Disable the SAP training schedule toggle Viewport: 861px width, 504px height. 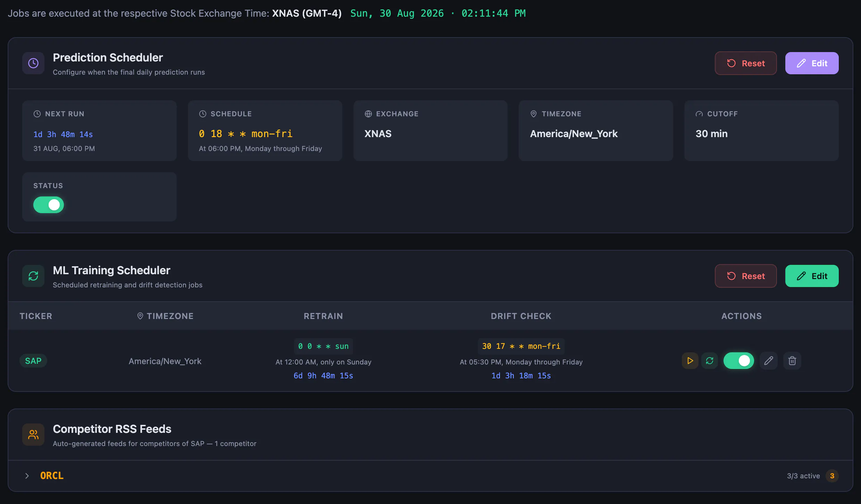[x=738, y=361]
